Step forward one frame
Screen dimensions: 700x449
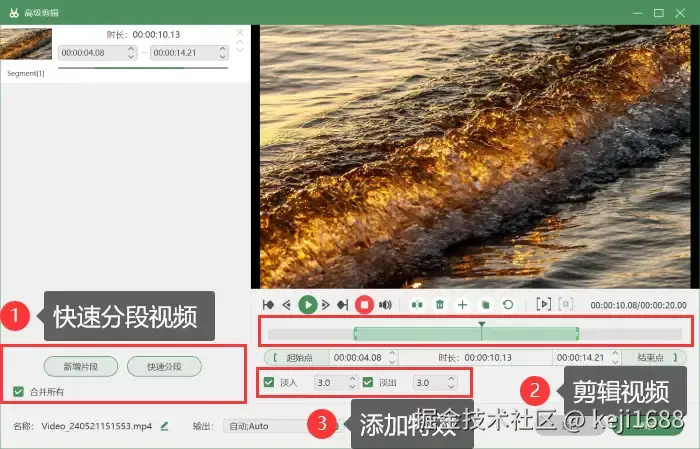(325, 305)
